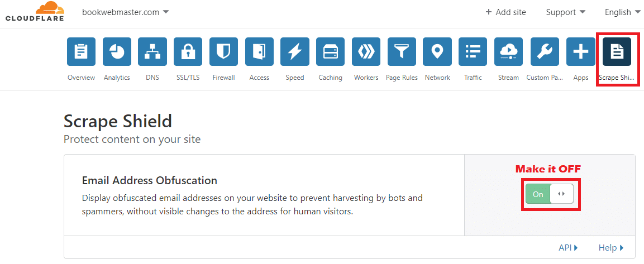This screenshot has width=644, height=264.
Task: Expand the API section
Action: [x=569, y=248]
